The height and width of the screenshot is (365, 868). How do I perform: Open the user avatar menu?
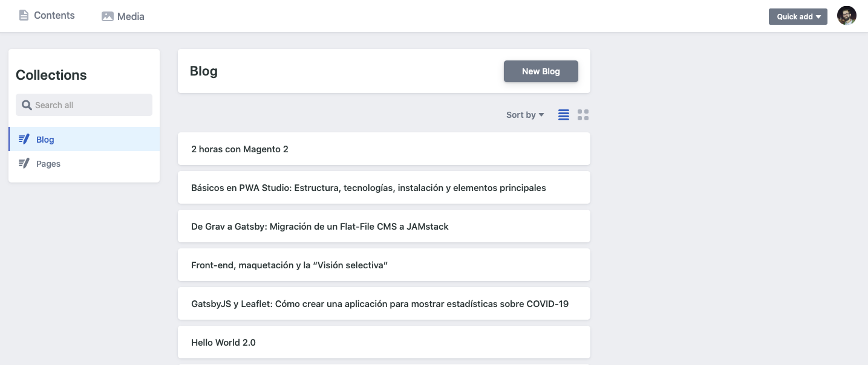(847, 16)
